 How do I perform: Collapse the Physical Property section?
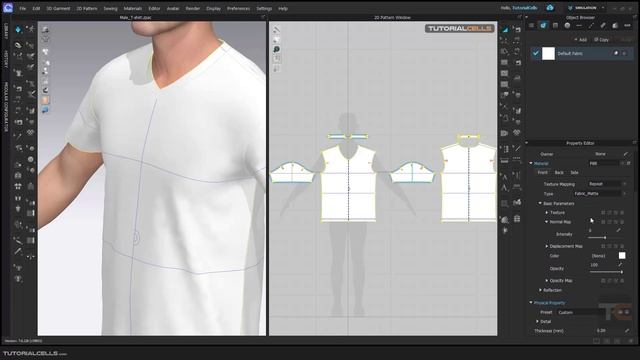point(531,303)
